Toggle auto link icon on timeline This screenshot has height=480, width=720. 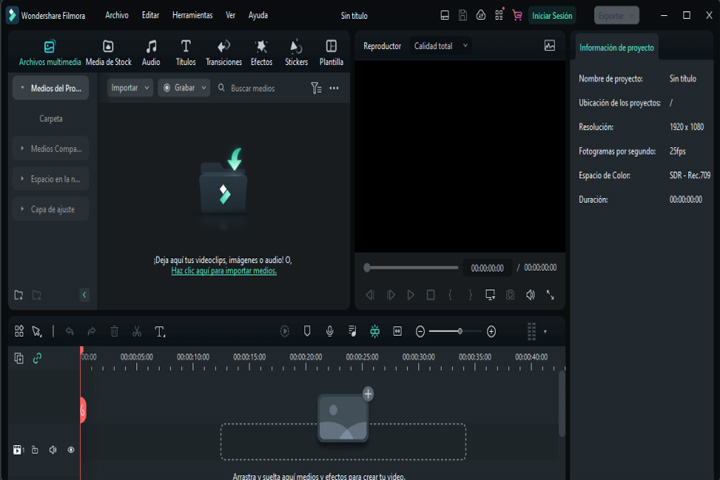click(x=37, y=358)
